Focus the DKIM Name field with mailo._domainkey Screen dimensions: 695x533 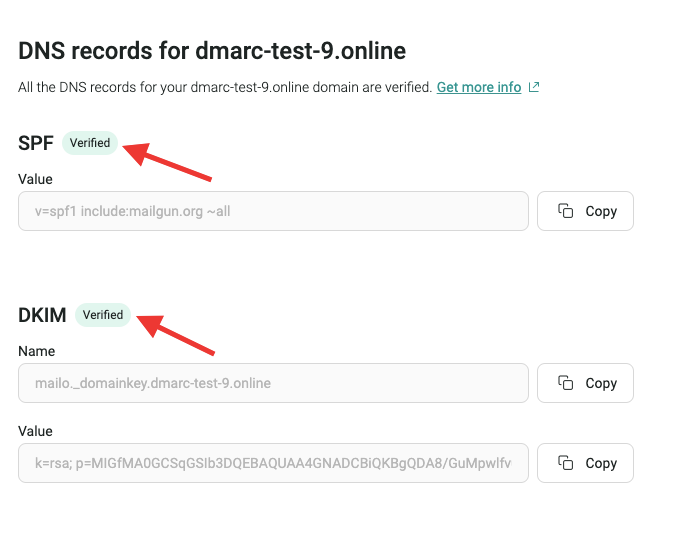click(x=273, y=383)
